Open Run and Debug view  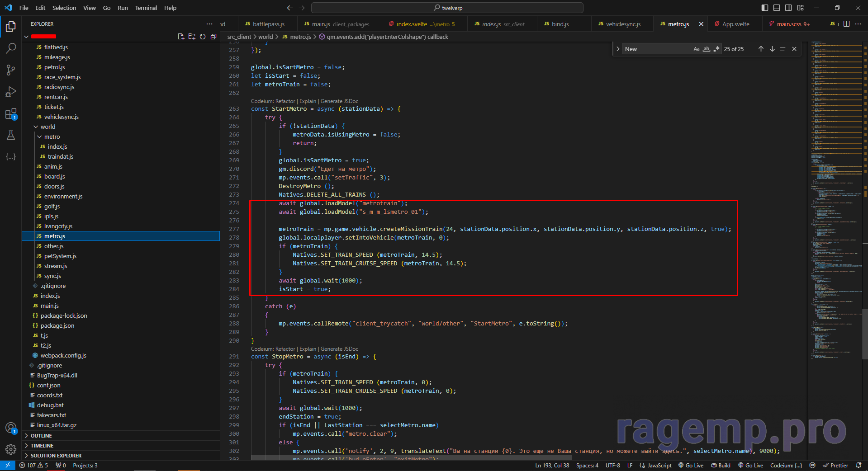coord(11,92)
